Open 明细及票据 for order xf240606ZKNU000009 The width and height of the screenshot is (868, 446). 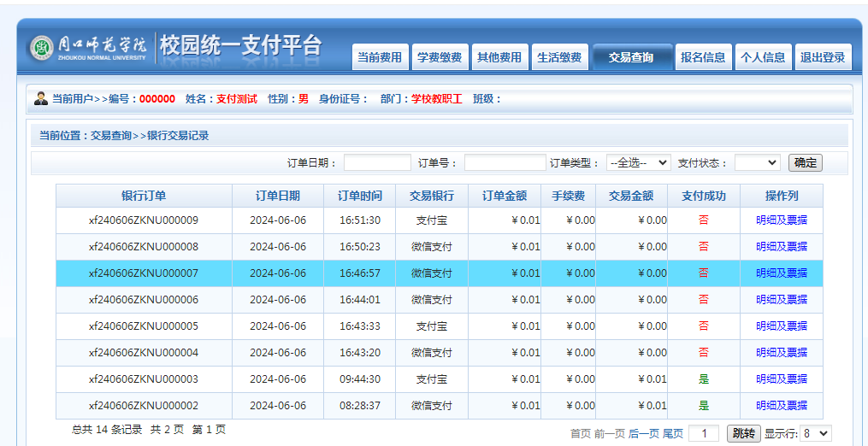(x=782, y=220)
